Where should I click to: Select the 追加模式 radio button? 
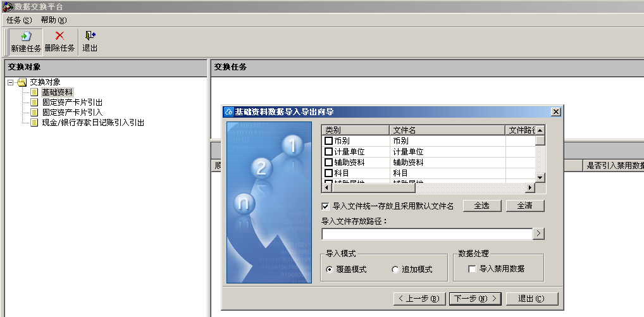click(x=395, y=270)
